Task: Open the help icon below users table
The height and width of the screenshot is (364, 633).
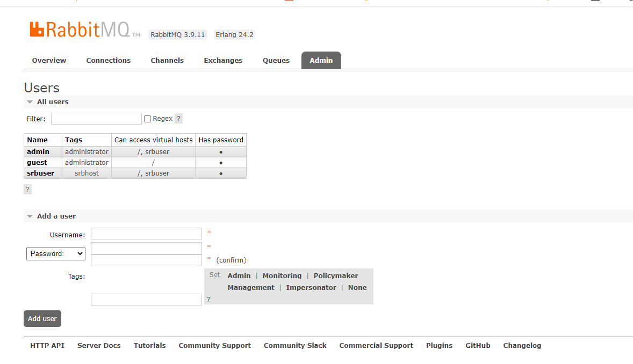Action: pyautogui.click(x=27, y=190)
